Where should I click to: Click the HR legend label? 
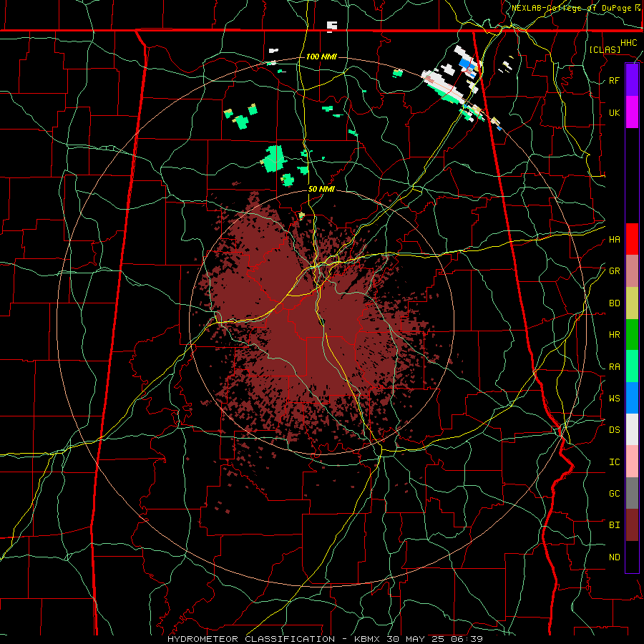pos(614,335)
